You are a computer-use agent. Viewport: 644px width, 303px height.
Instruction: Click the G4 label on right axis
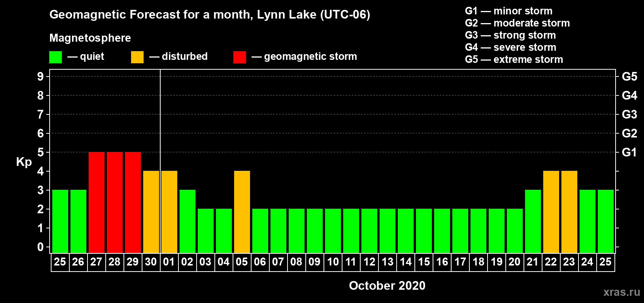630,95
